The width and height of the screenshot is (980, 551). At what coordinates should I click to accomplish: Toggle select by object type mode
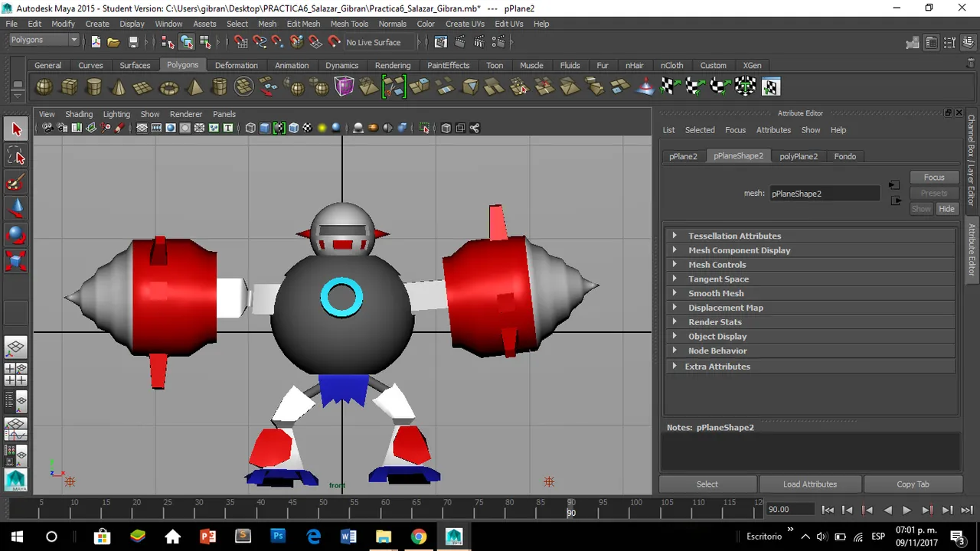[x=187, y=42]
